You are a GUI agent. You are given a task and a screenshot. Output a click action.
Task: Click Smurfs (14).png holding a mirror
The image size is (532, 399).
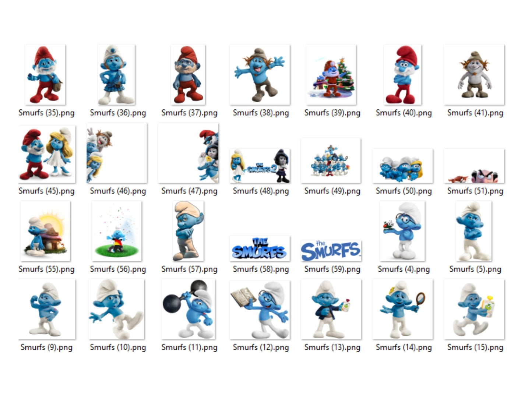402,309
